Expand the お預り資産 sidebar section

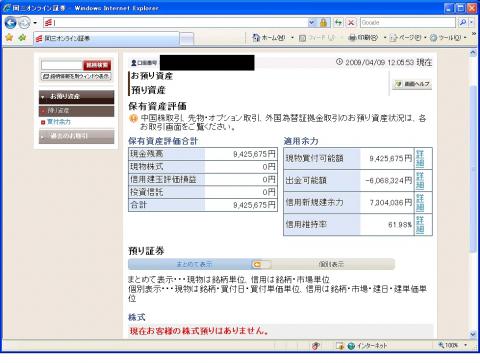(x=76, y=97)
